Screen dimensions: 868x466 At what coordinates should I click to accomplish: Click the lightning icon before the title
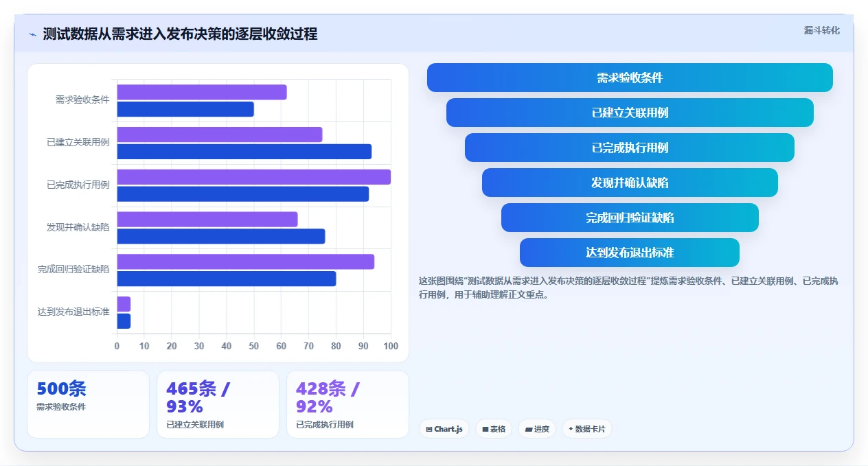32,34
